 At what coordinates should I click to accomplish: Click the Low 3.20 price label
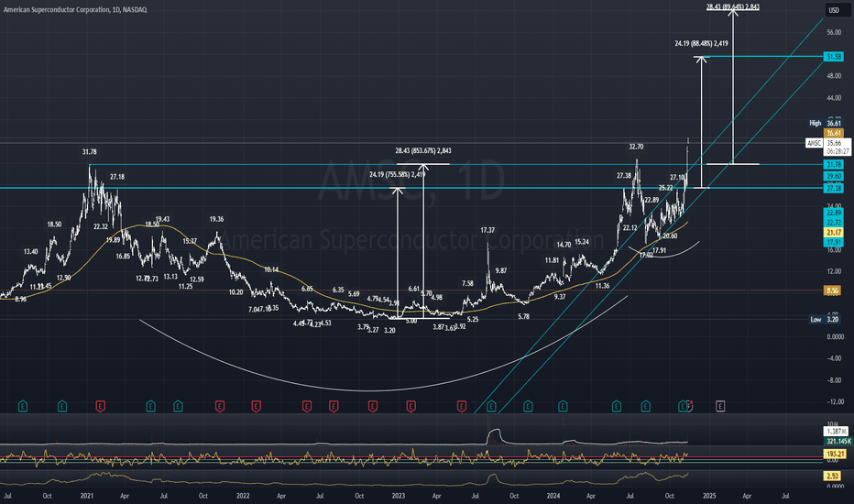826,319
